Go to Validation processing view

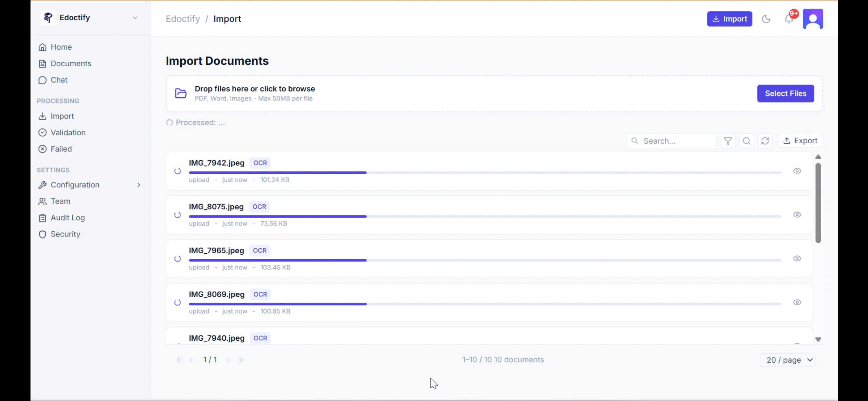pos(68,132)
